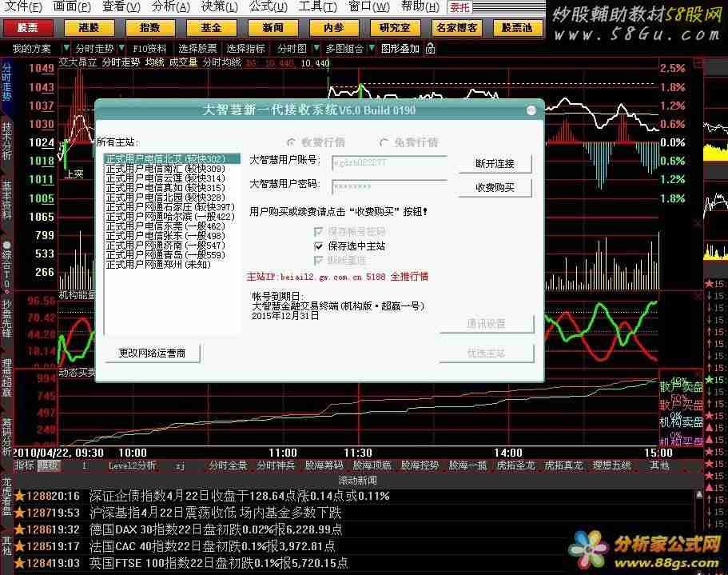
Task: Select server 正式用户网通石家庄 (较快397)
Action: coord(170,207)
